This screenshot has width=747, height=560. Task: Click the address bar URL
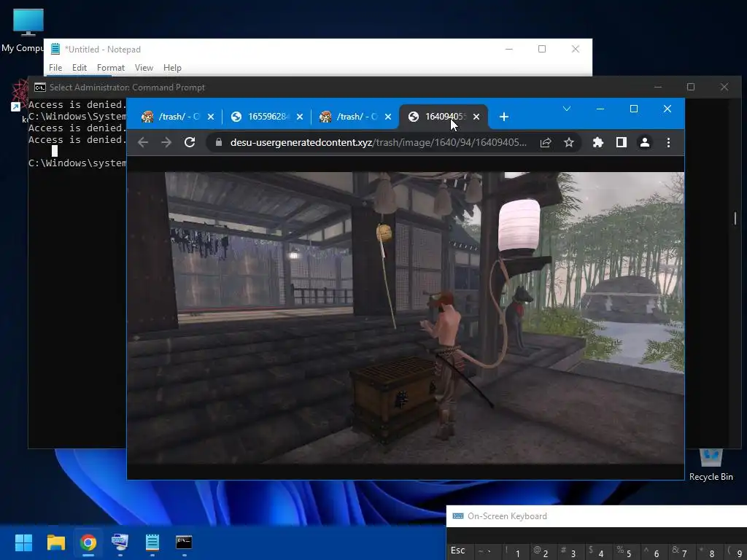(x=379, y=142)
